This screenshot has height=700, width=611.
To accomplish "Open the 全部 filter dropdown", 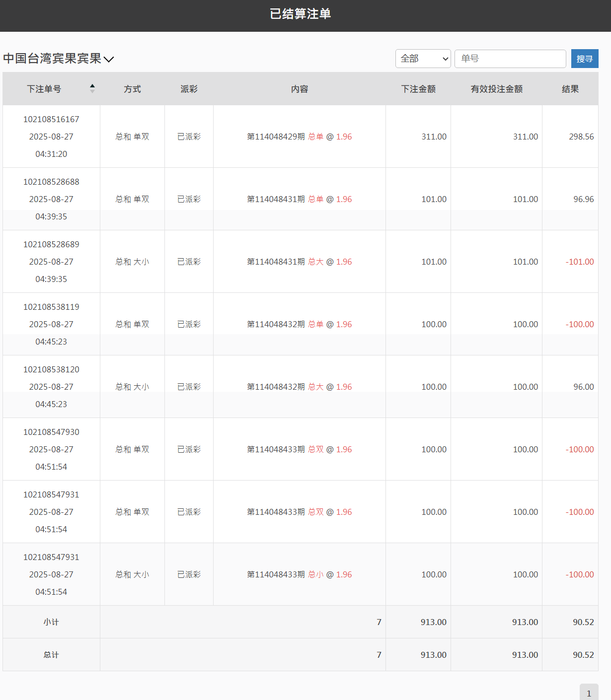I will click(x=423, y=59).
